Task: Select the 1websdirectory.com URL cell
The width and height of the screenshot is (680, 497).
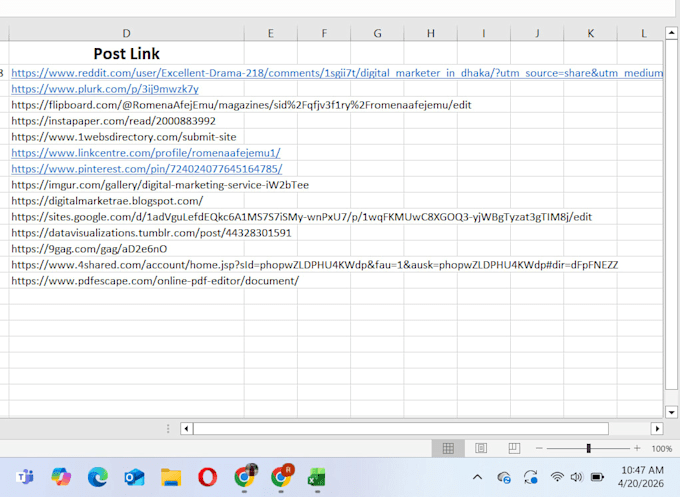Action: pyautogui.click(x=124, y=137)
